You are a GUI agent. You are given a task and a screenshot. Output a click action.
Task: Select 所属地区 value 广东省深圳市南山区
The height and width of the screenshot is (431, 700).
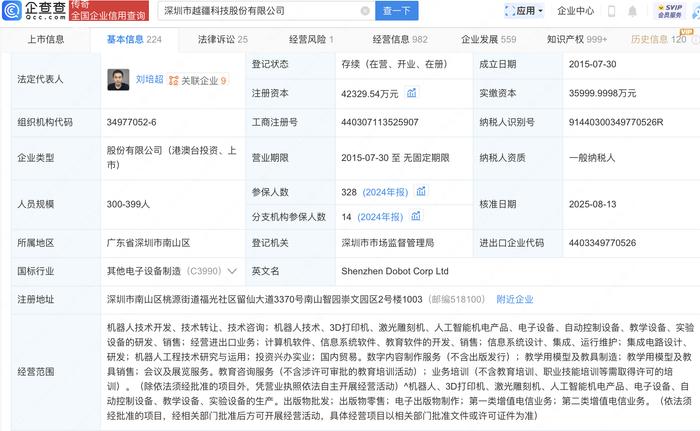[148, 243]
